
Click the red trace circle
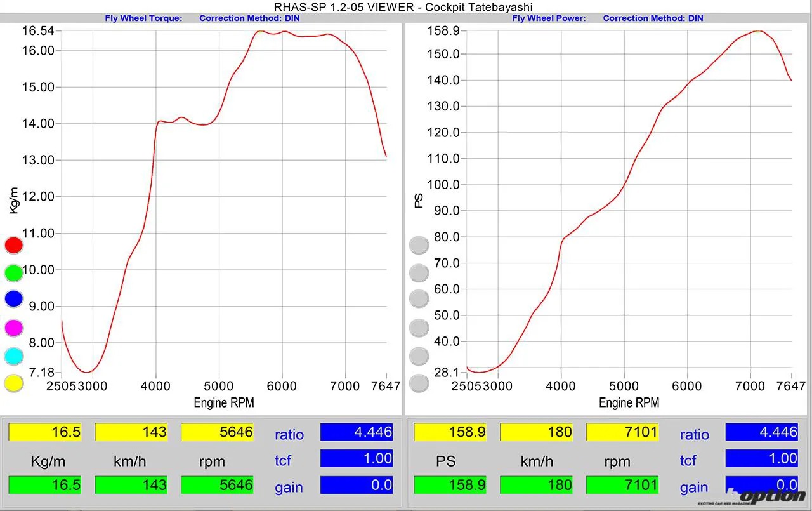(x=13, y=245)
